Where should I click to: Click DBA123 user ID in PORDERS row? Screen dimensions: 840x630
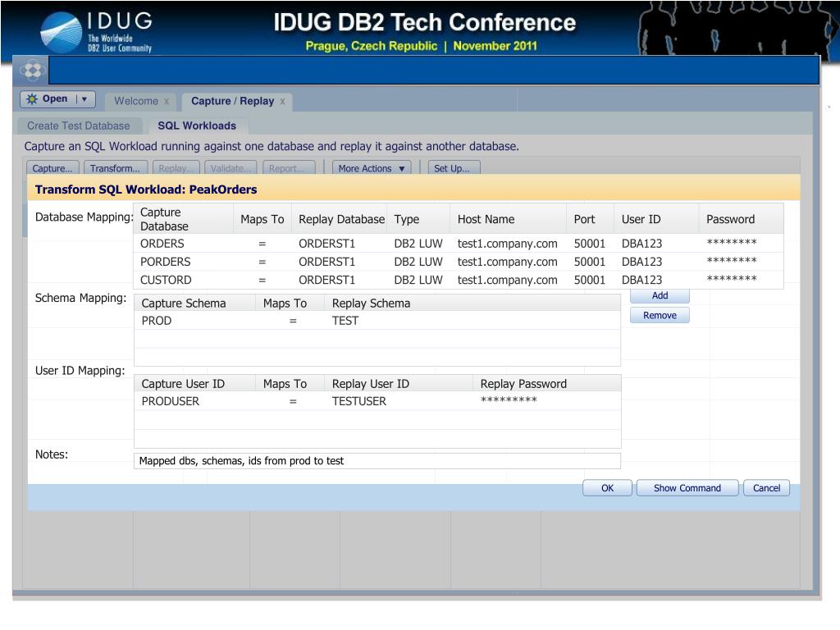[641, 262]
